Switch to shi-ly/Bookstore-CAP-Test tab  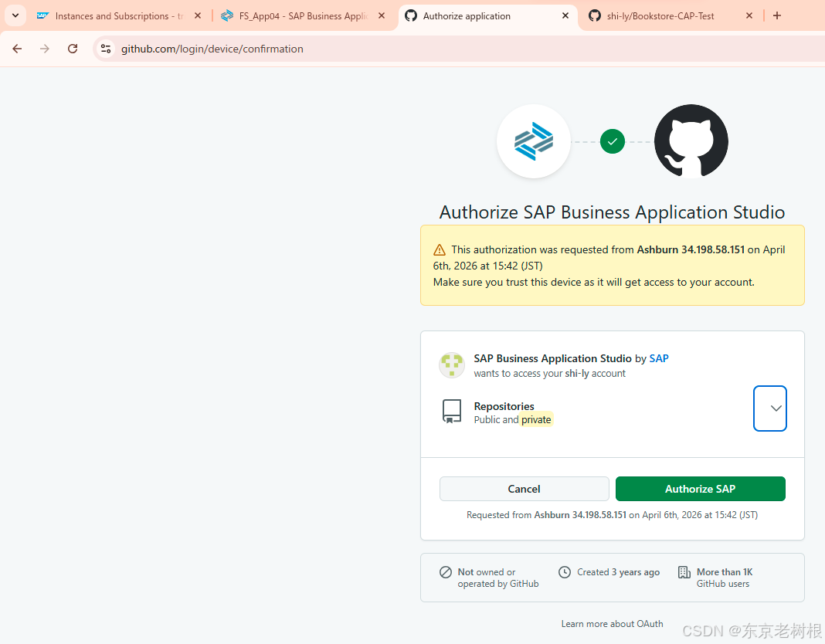coord(671,15)
